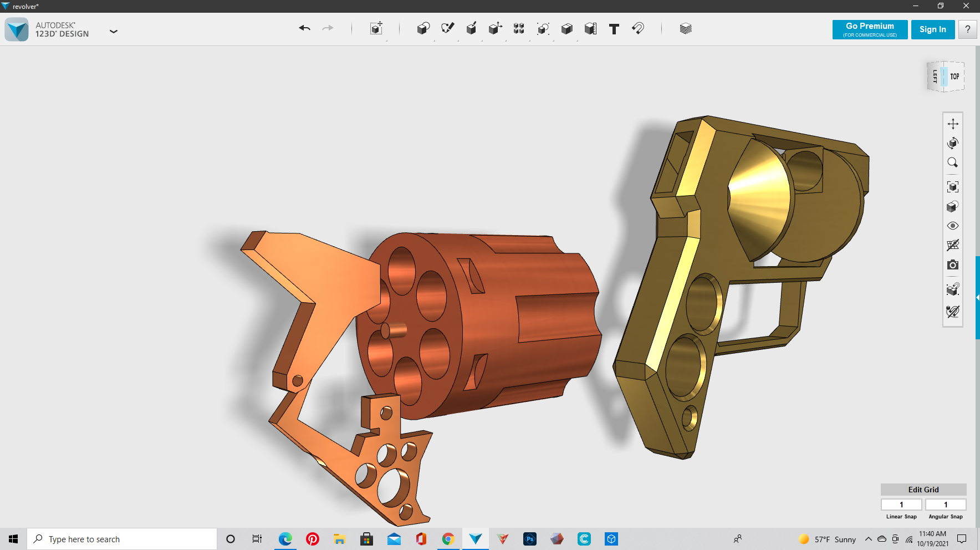Open the Primitives tool menu

pyautogui.click(x=423, y=29)
